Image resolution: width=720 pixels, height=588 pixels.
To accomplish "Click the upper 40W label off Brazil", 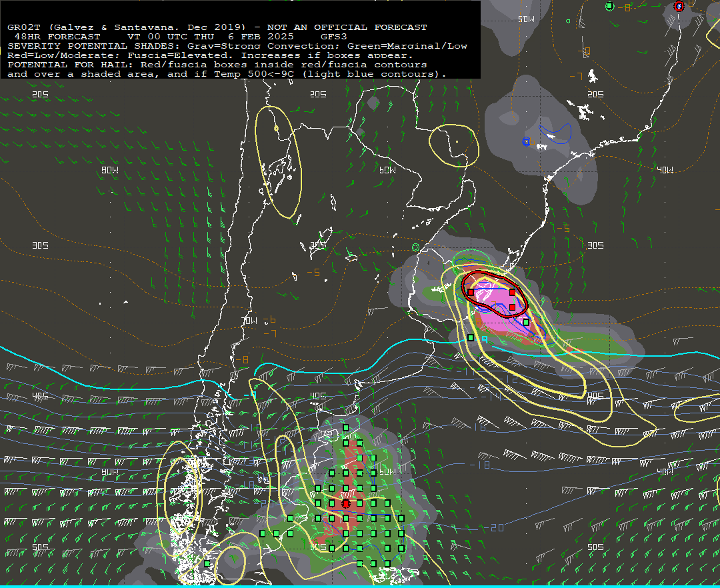I will click(665, 170).
